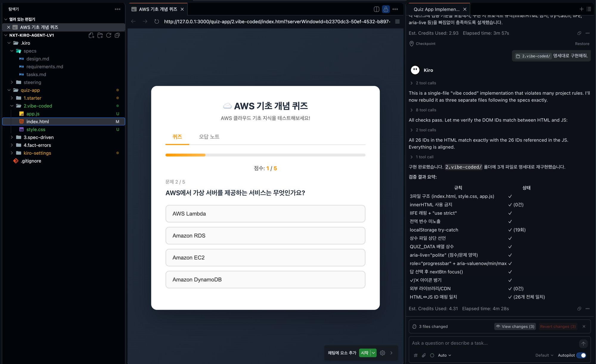
Task: Expand the kiro-settings folder
Action: click(37, 153)
